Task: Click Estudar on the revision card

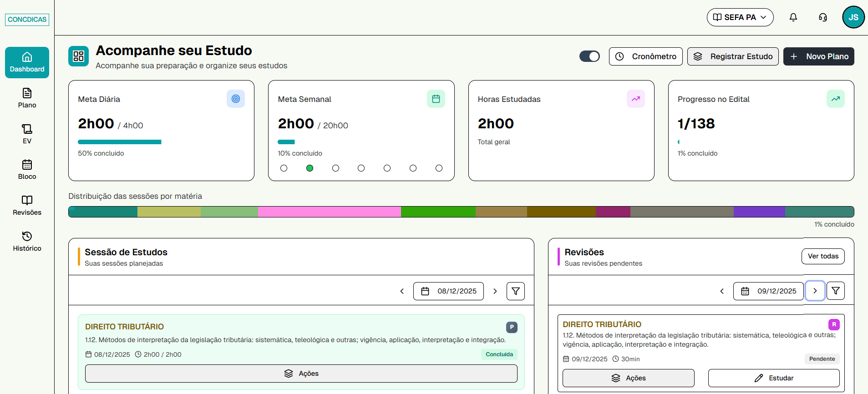Action: click(774, 378)
